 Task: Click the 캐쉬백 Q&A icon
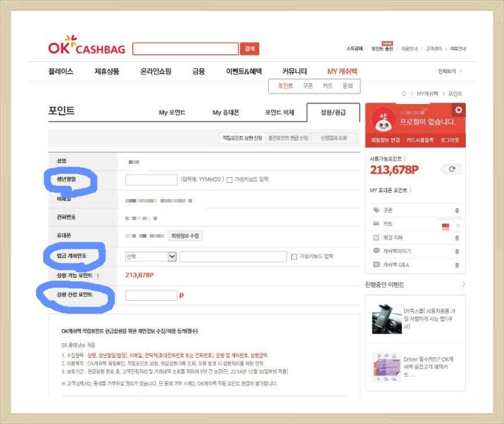point(376,264)
